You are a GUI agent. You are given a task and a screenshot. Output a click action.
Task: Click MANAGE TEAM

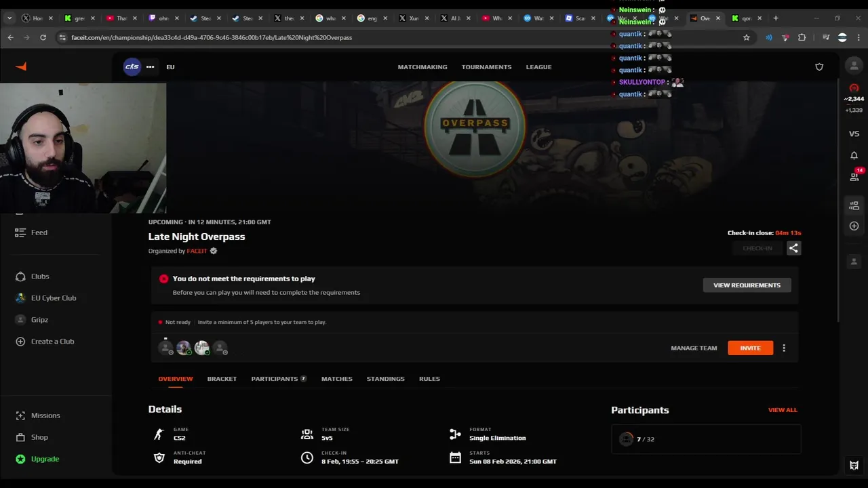[694, 348]
